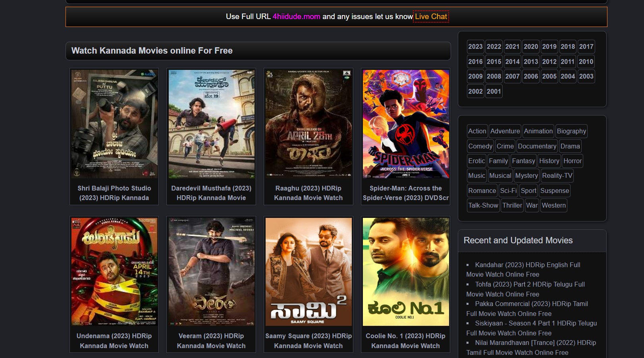Filter movies by year 2014
The width and height of the screenshot is (644, 358).
click(x=512, y=62)
